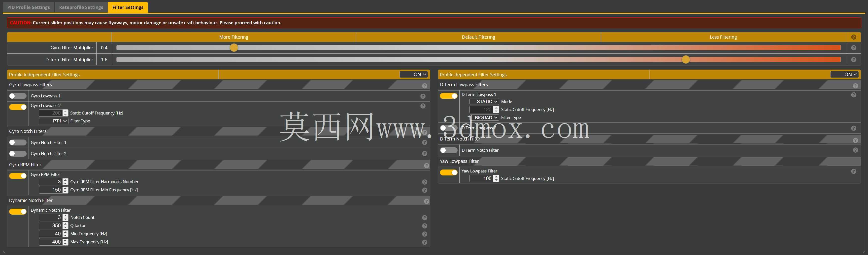Disable Gyro Lowpass 2 switch
The width and height of the screenshot is (868, 255).
pos(18,107)
